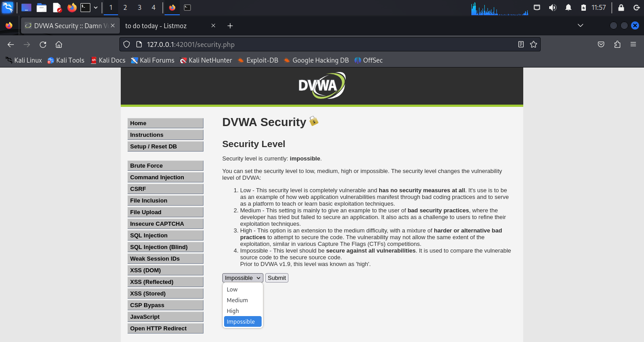Expand the terminal launcher dropdown arrow

point(96,8)
